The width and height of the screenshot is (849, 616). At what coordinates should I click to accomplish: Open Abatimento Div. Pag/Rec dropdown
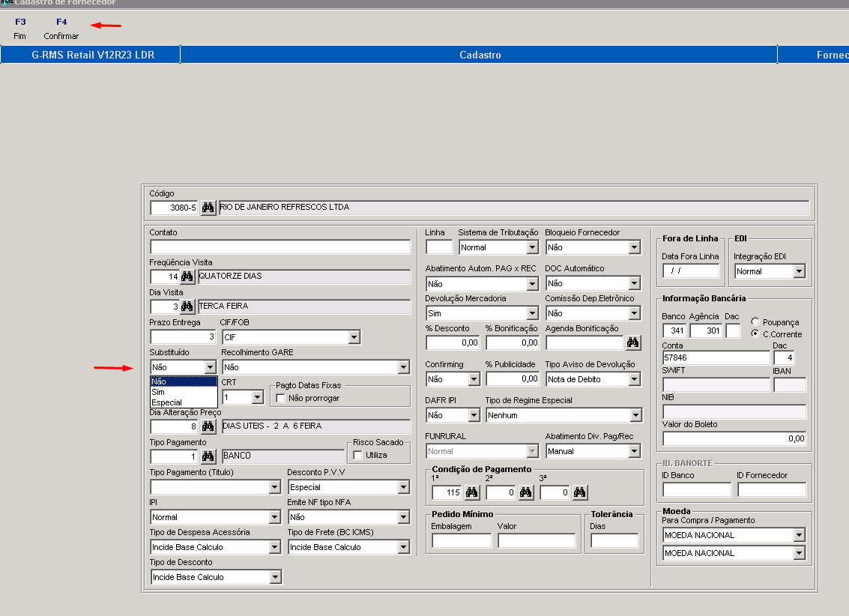coord(635,451)
